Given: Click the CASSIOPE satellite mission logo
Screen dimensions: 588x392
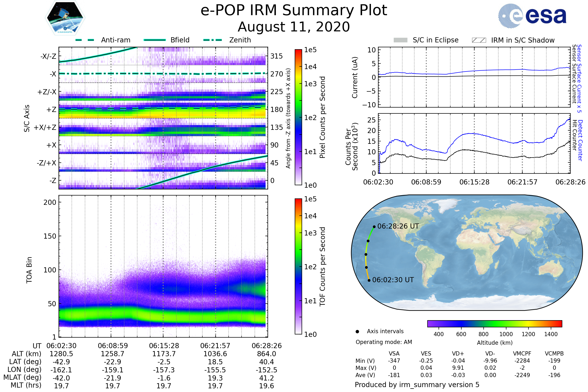Looking at the screenshot, I should pos(65,18).
